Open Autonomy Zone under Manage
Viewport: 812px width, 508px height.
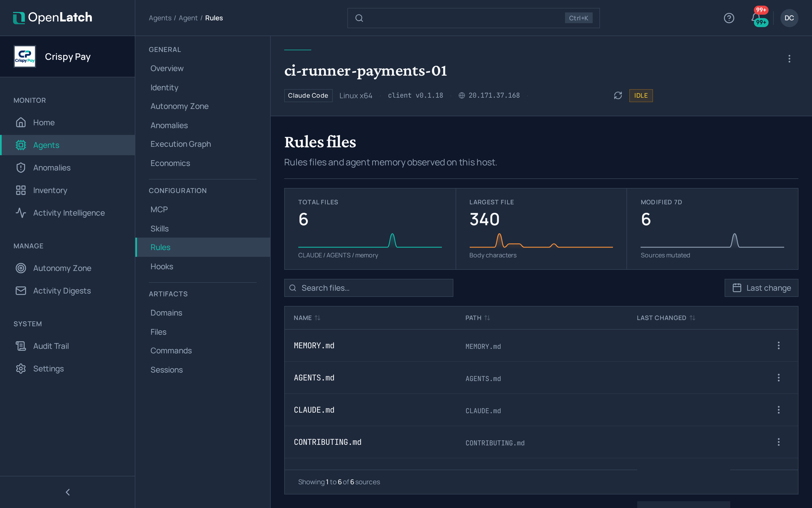tap(67, 268)
